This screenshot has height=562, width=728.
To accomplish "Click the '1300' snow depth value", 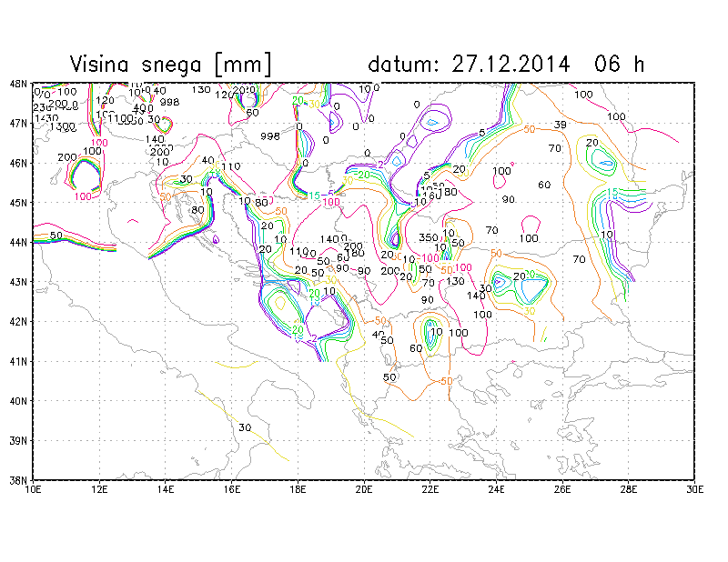I will pos(62,126).
